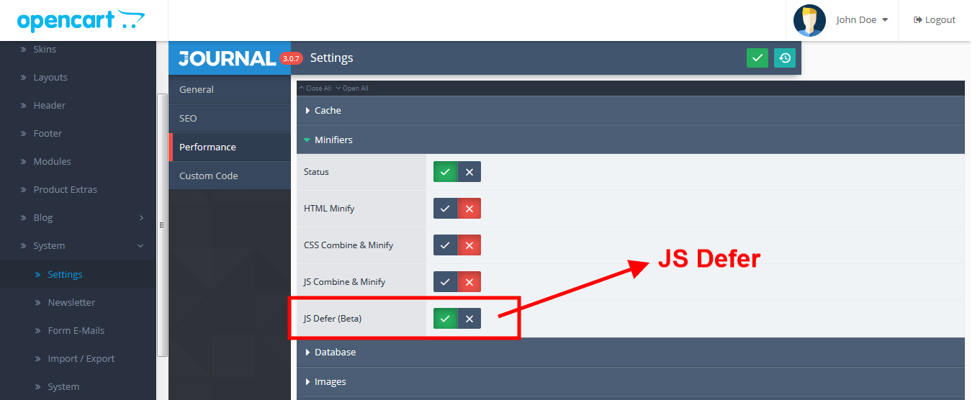Viewport: 980px width, 400px height.
Task: Open the General settings tab
Action: [230, 89]
